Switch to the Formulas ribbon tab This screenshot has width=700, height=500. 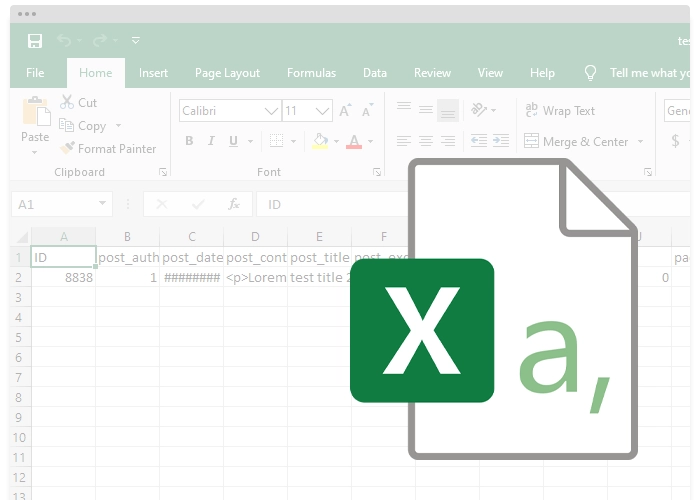click(x=311, y=73)
